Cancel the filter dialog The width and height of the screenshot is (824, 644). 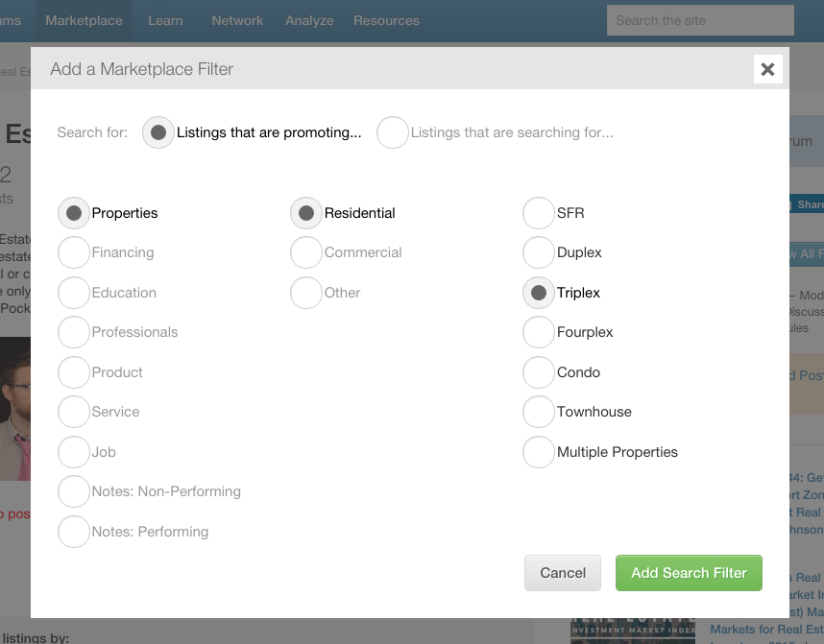[x=562, y=573]
